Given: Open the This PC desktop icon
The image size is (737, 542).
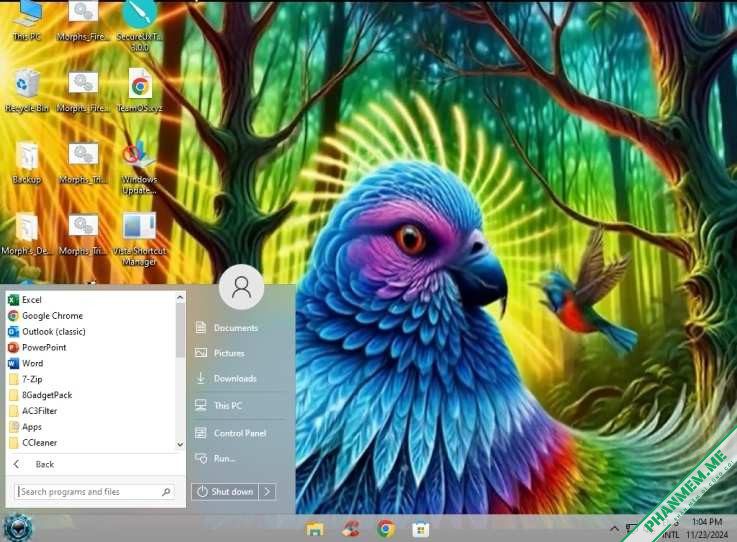Looking at the screenshot, I should 27,21.
